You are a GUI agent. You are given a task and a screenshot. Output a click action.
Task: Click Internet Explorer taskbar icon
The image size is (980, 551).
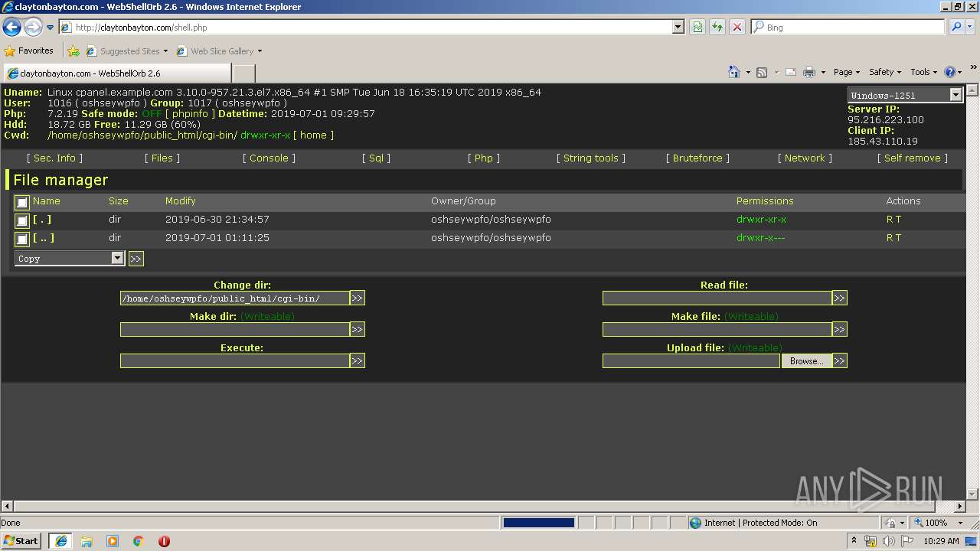tap(60, 541)
